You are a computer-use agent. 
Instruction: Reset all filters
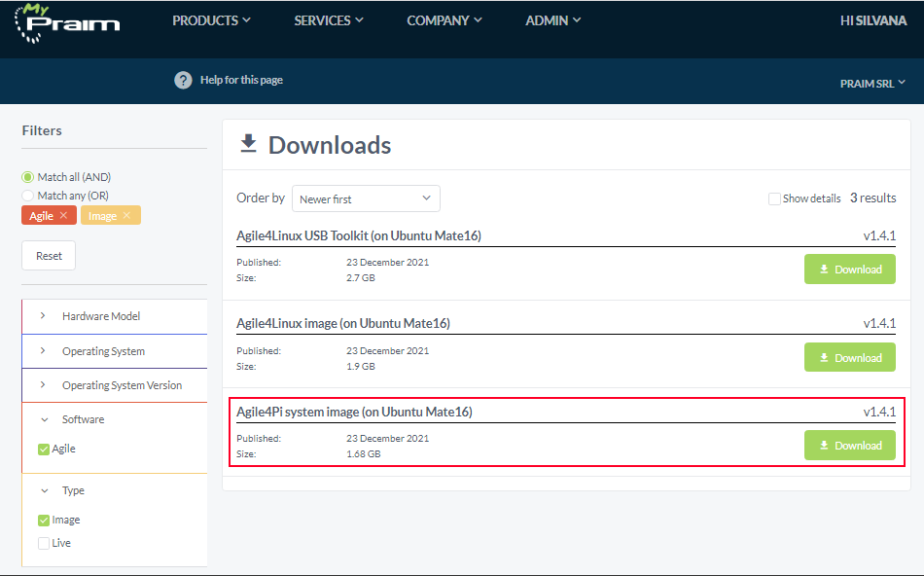click(49, 256)
